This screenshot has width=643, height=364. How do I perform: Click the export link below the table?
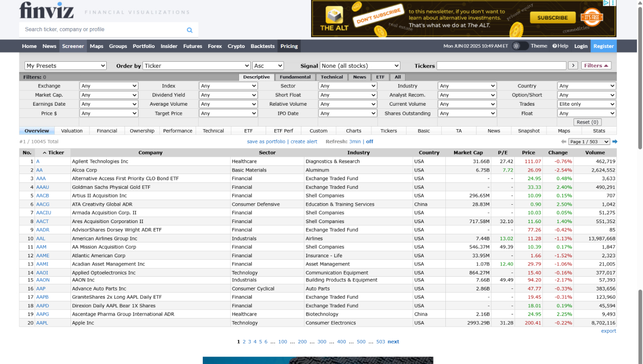(608, 331)
